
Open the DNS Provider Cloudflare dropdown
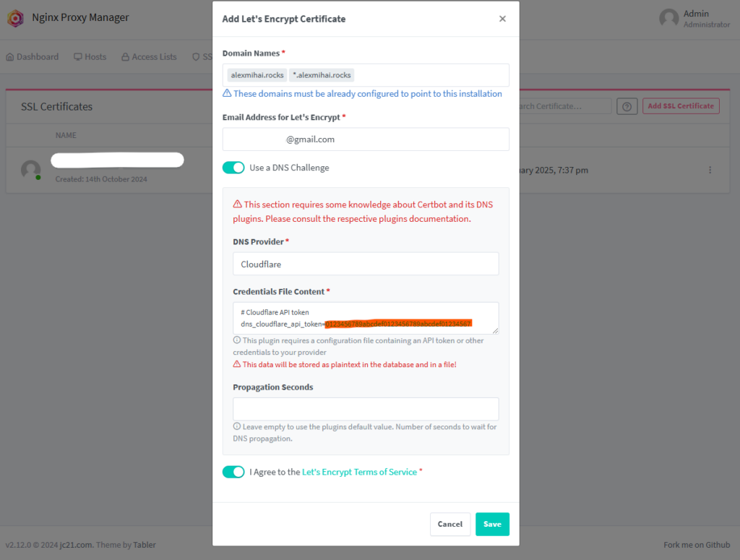tap(366, 264)
